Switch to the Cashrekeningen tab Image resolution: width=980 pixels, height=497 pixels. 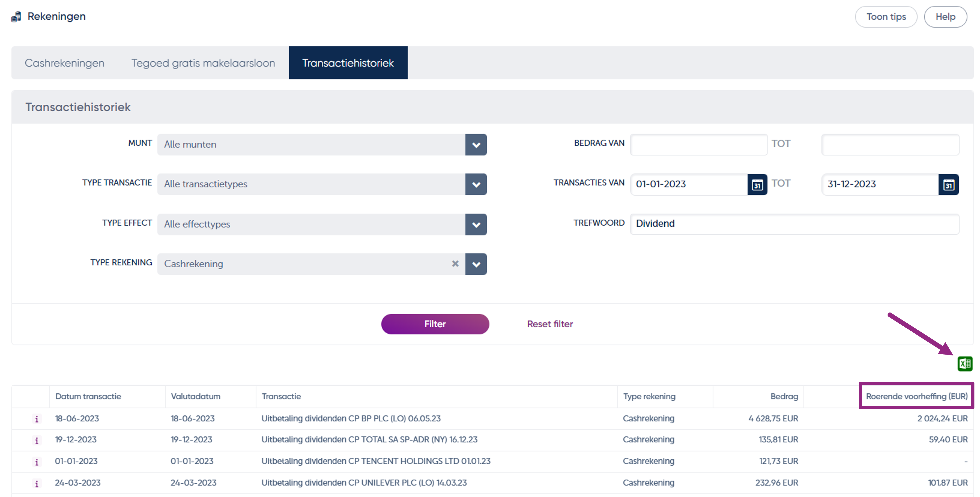click(65, 63)
